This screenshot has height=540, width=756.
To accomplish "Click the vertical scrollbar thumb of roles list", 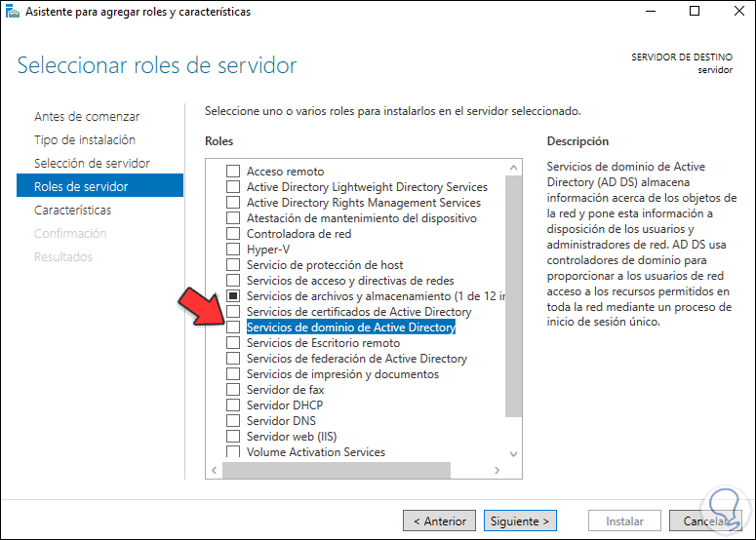I will pos(513,292).
